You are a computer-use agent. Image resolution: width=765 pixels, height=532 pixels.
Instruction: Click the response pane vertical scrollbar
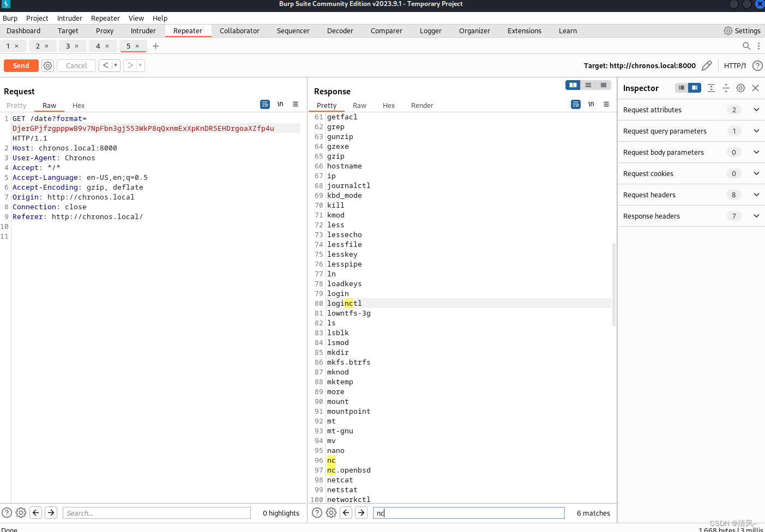click(x=614, y=285)
